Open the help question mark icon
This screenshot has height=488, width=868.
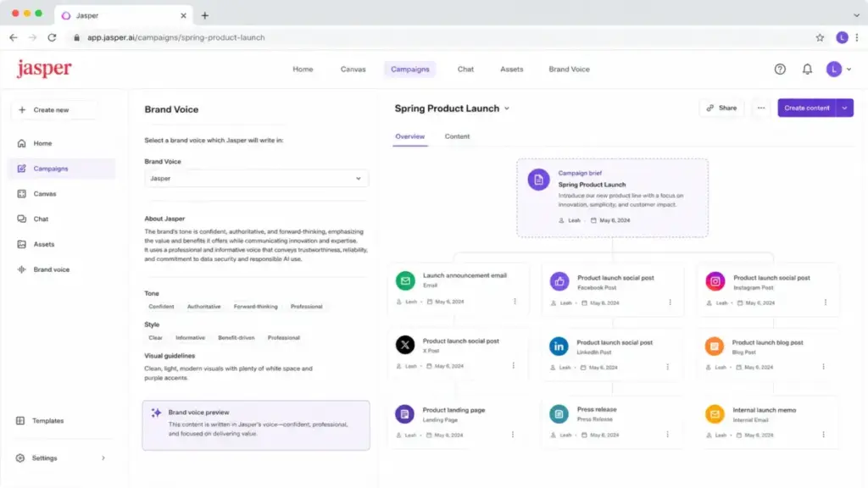(780, 69)
